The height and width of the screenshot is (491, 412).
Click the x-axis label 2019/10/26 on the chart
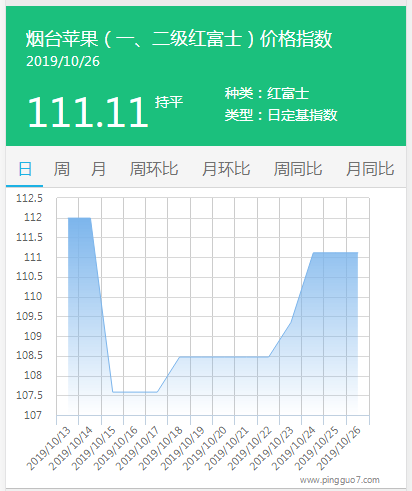pos(338,448)
